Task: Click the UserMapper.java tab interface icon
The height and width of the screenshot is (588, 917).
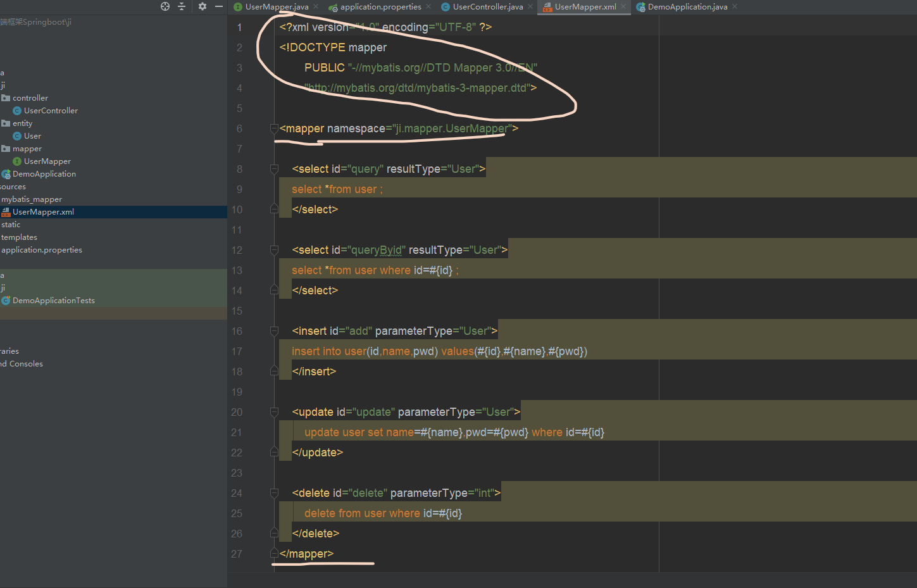Action: (x=238, y=7)
